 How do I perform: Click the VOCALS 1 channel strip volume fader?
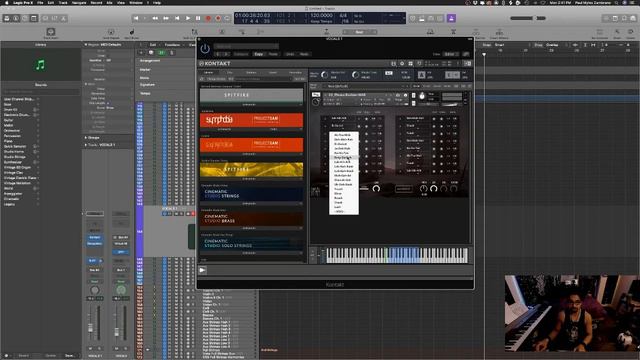pos(91,328)
